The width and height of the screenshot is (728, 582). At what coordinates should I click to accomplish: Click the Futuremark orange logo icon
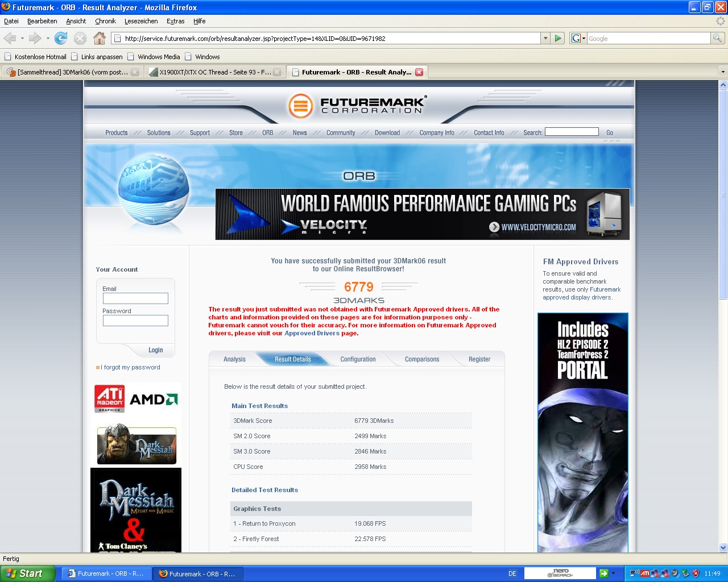300,106
